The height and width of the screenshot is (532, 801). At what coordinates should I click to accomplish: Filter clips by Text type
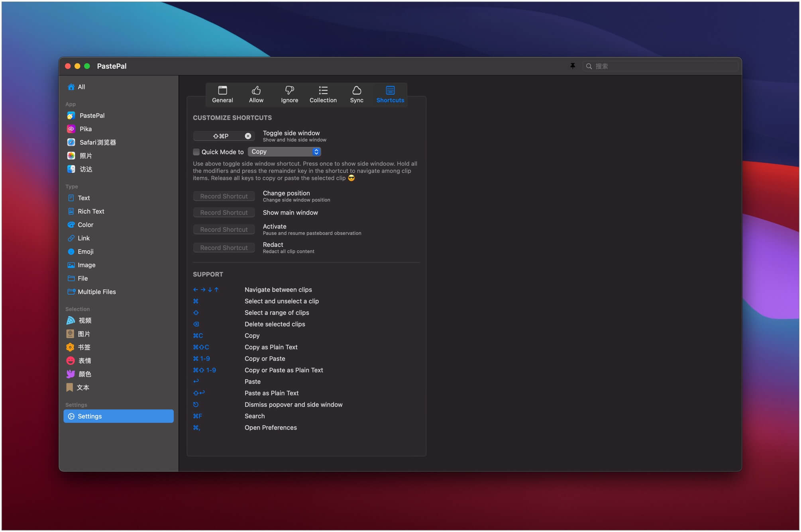118,198
